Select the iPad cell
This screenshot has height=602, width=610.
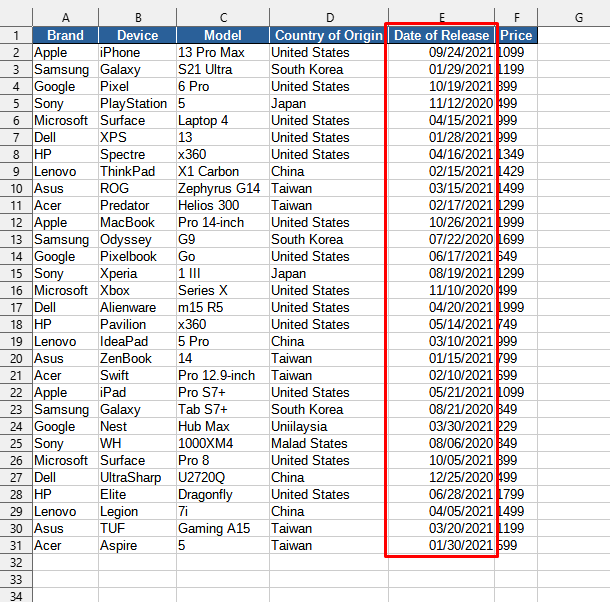[137, 392]
